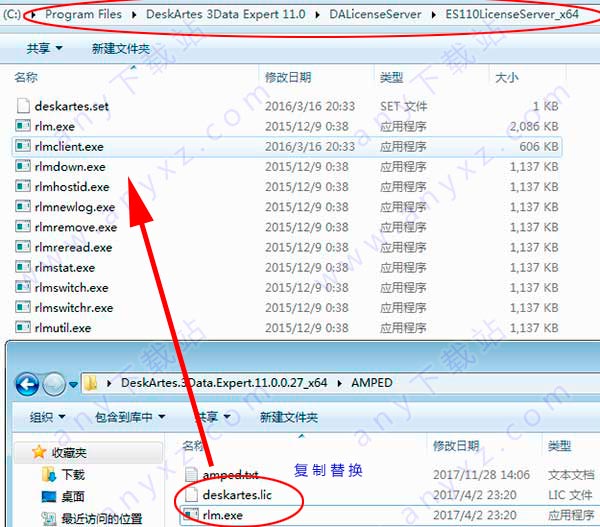Click the rlm.exe icon in AMPED window

click(191, 514)
